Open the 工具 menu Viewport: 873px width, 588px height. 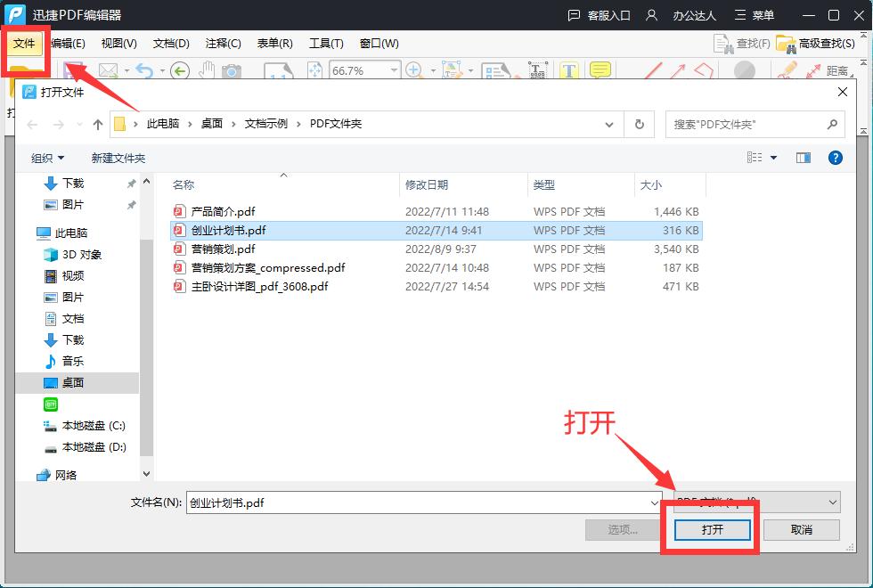(326, 43)
